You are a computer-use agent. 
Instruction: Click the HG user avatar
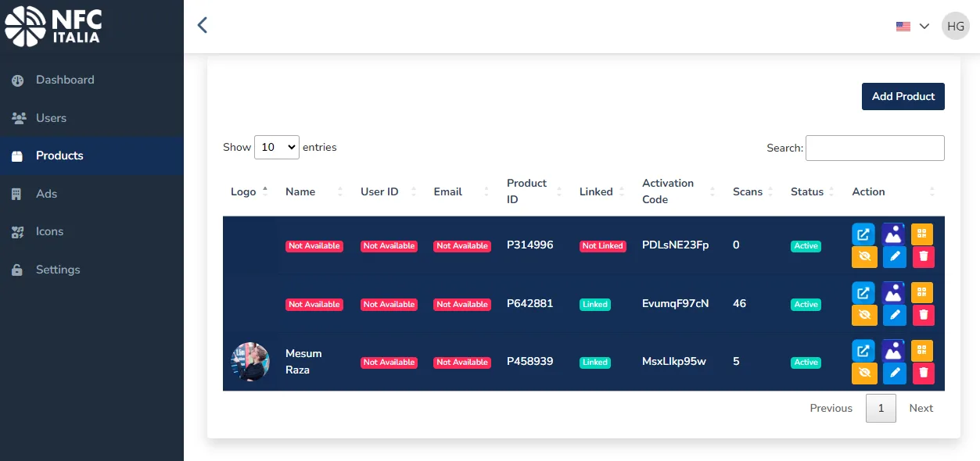(955, 26)
